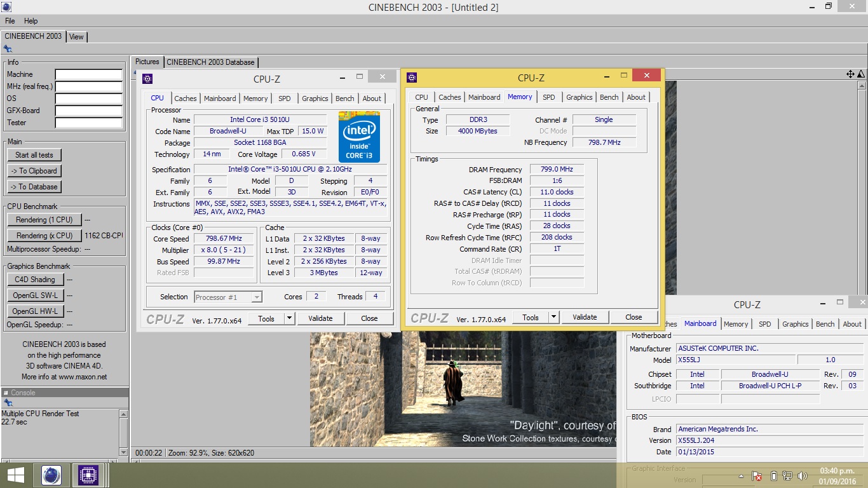Click Tools button in CPU-Z CPU window
The image size is (868, 488).
pos(266,318)
